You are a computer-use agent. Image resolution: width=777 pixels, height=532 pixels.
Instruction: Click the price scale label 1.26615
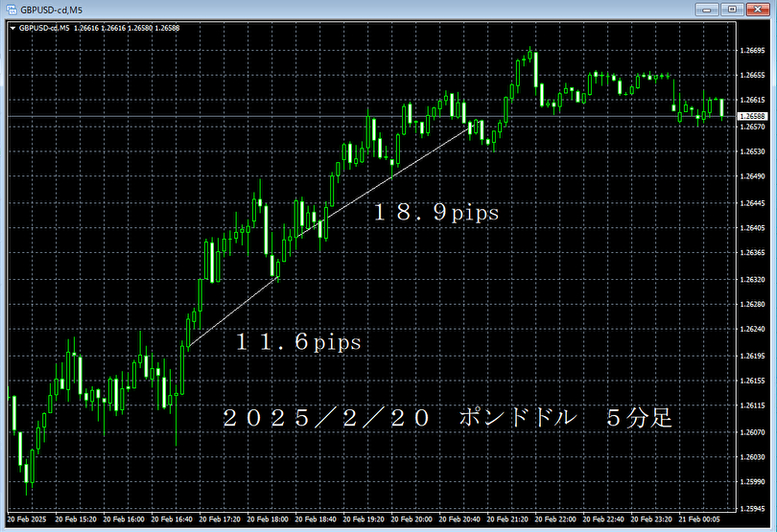pyautogui.click(x=752, y=100)
